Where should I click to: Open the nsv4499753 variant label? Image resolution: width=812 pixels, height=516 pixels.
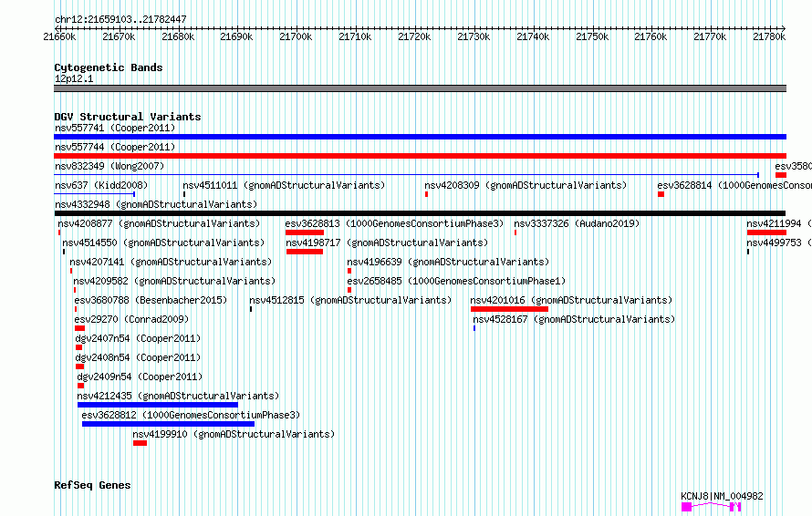(779, 243)
